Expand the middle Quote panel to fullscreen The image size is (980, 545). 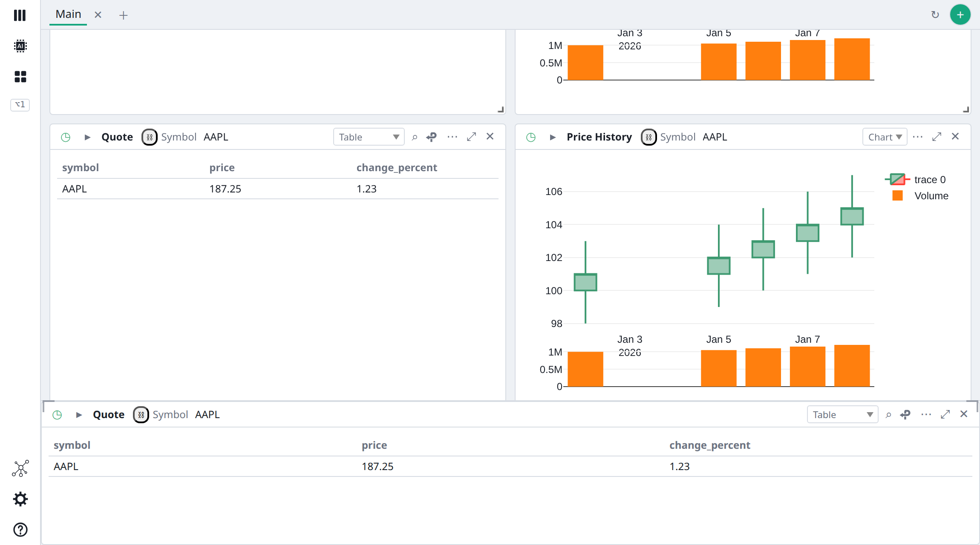point(471,137)
